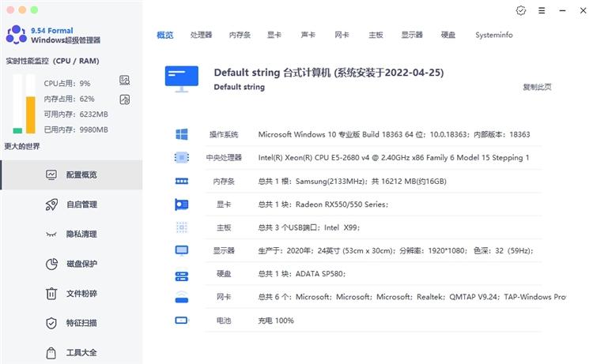Switch to the 主板 tab

(376, 35)
